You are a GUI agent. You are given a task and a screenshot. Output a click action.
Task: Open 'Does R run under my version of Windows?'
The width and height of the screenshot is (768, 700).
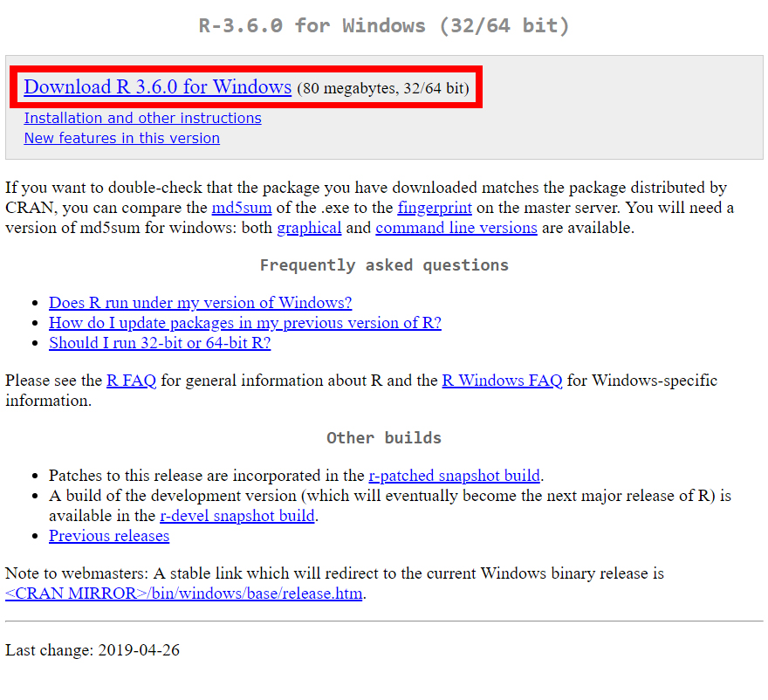coord(201,303)
